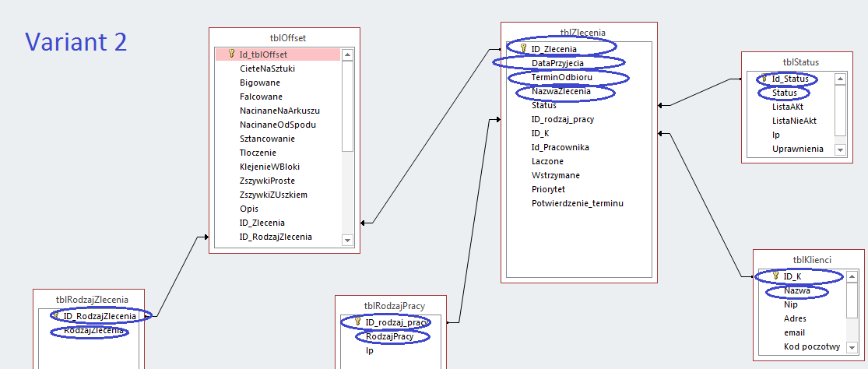Select the Priorytet field
The width and height of the screenshot is (868, 369).
point(547,189)
